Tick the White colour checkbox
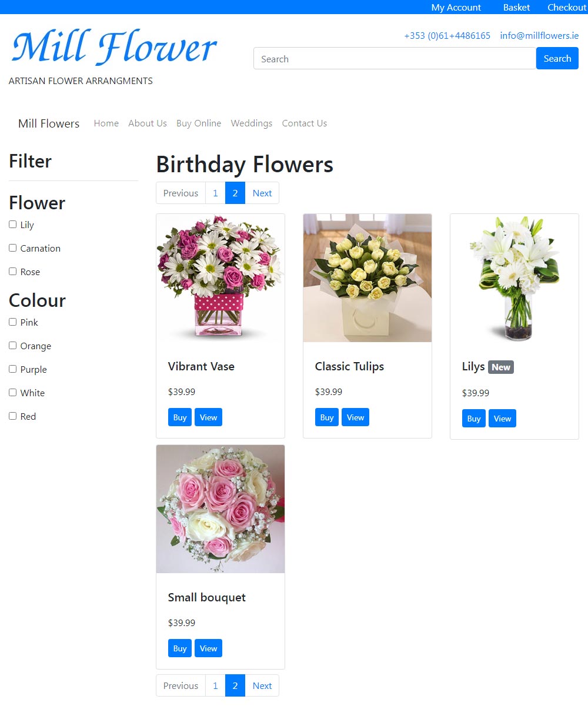 (12, 393)
